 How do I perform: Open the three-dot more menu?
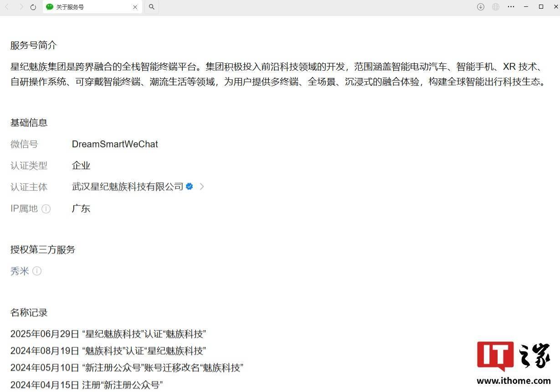pos(511,7)
